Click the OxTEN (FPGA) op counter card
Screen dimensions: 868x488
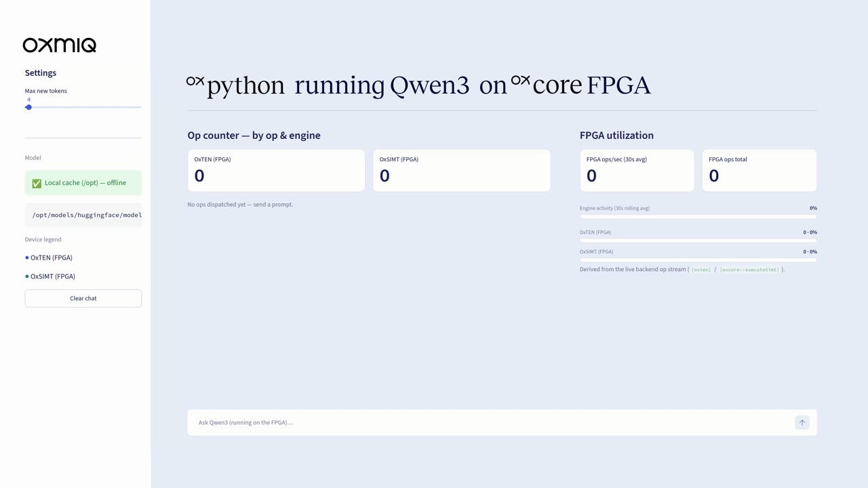276,171
